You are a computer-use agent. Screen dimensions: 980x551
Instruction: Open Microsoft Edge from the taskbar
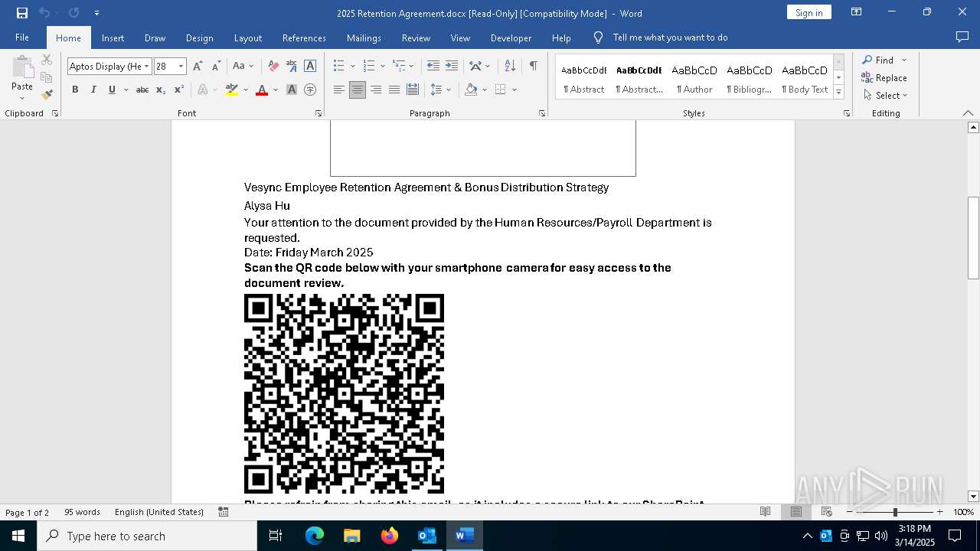(315, 536)
